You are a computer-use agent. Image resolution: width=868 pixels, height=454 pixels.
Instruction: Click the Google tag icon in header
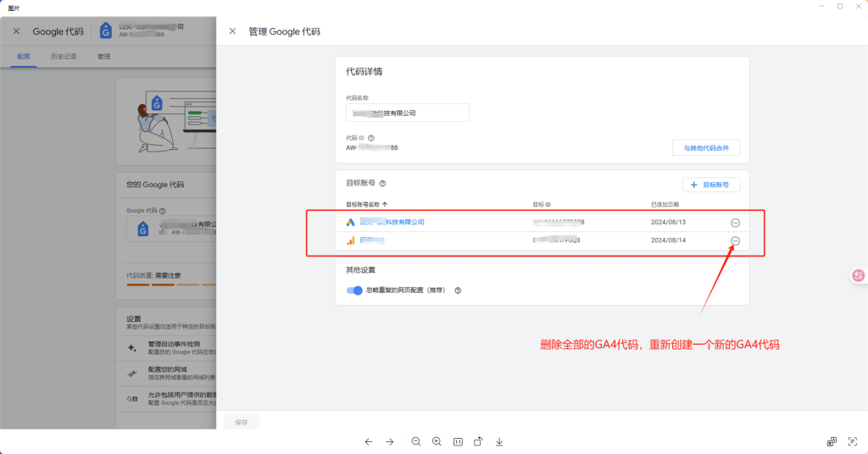click(105, 31)
